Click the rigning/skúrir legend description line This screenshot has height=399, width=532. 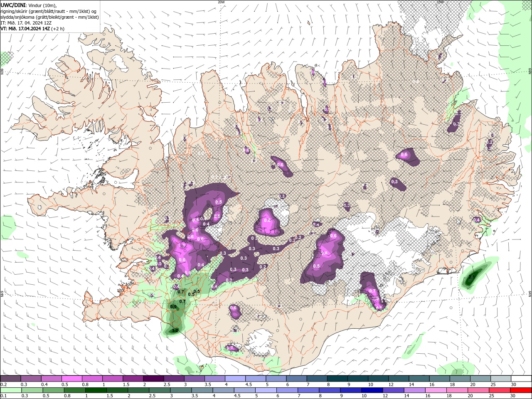[49, 11]
